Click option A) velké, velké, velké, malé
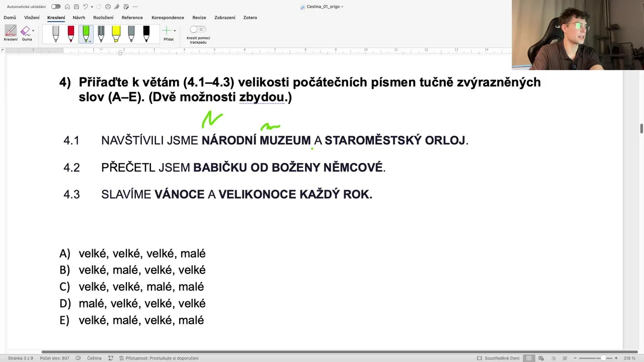 pos(132,254)
